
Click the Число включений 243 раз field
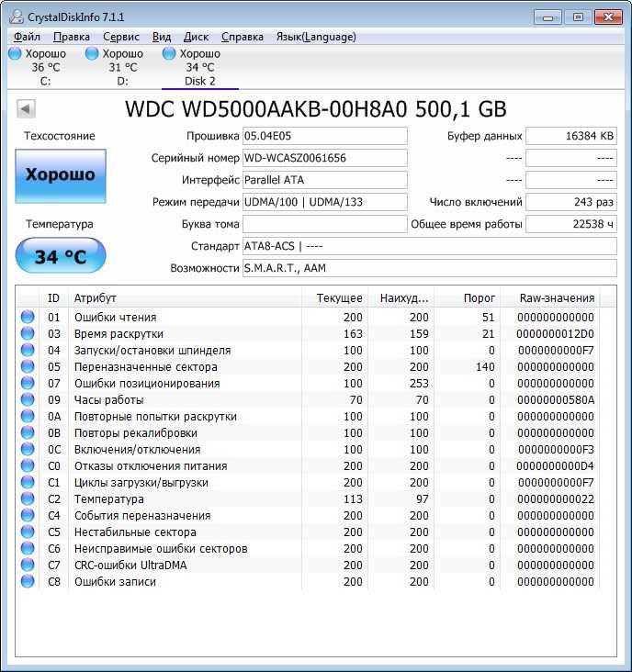[x=571, y=202]
